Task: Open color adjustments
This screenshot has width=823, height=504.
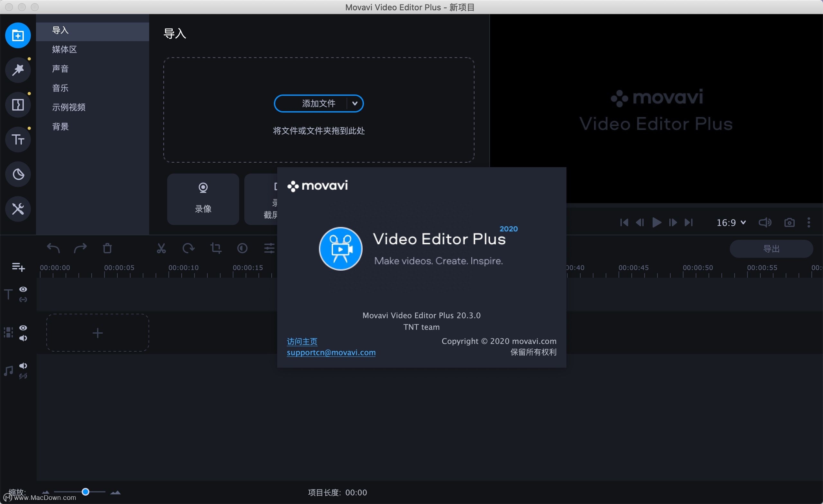Action: [x=242, y=248]
